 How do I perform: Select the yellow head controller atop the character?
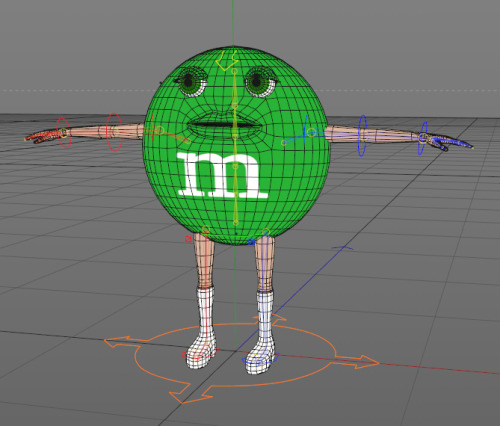click(227, 60)
